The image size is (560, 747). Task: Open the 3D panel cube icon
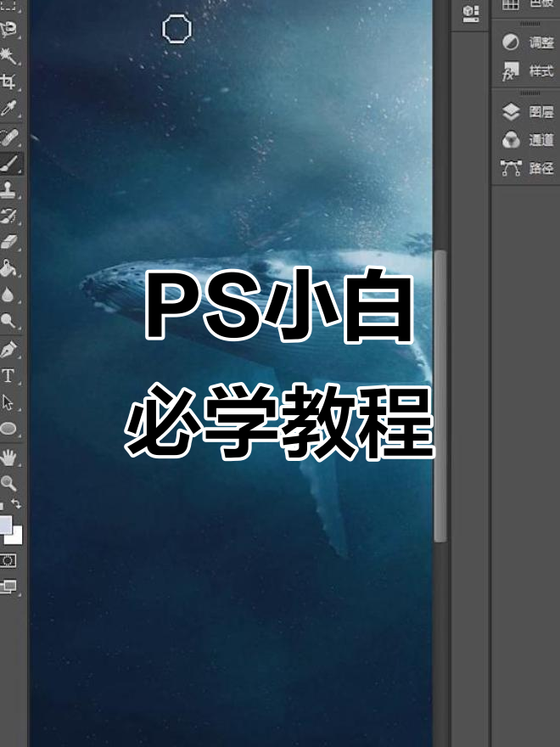click(x=471, y=14)
